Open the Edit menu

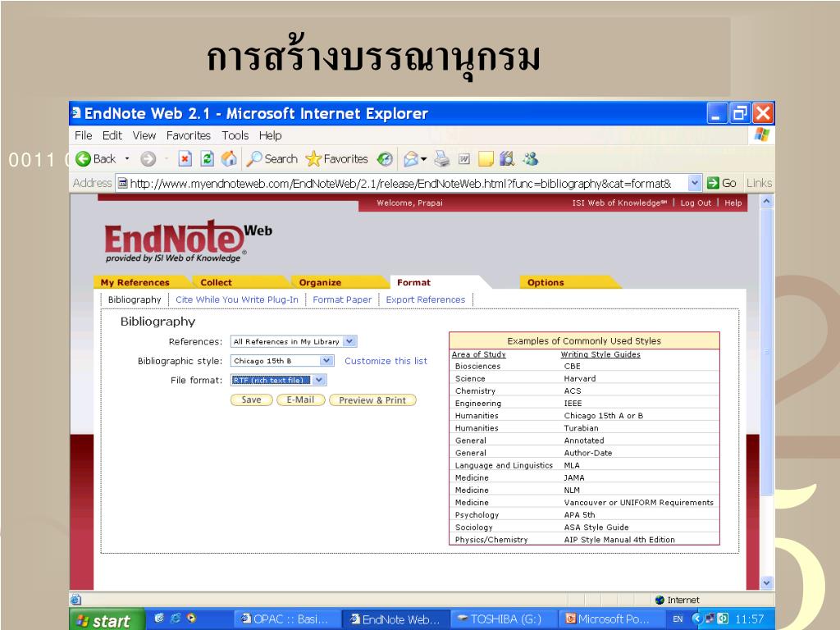pyautogui.click(x=112, y=135)
